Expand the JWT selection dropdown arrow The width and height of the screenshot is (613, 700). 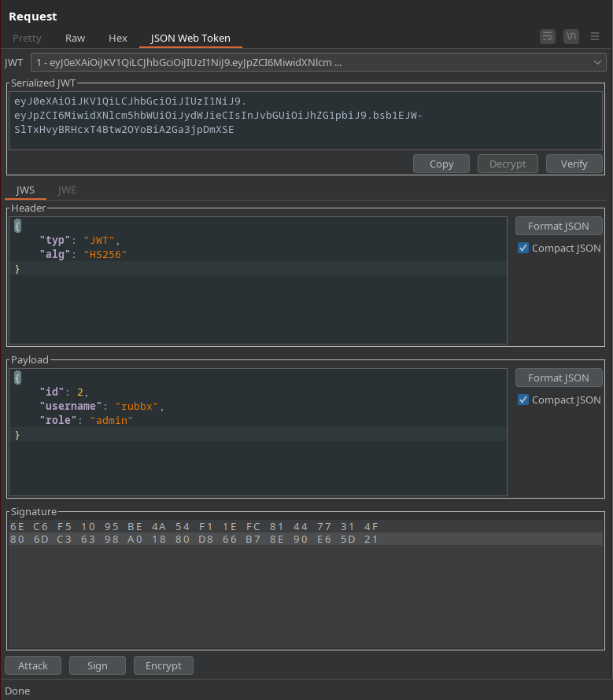[x=597, y=62]
